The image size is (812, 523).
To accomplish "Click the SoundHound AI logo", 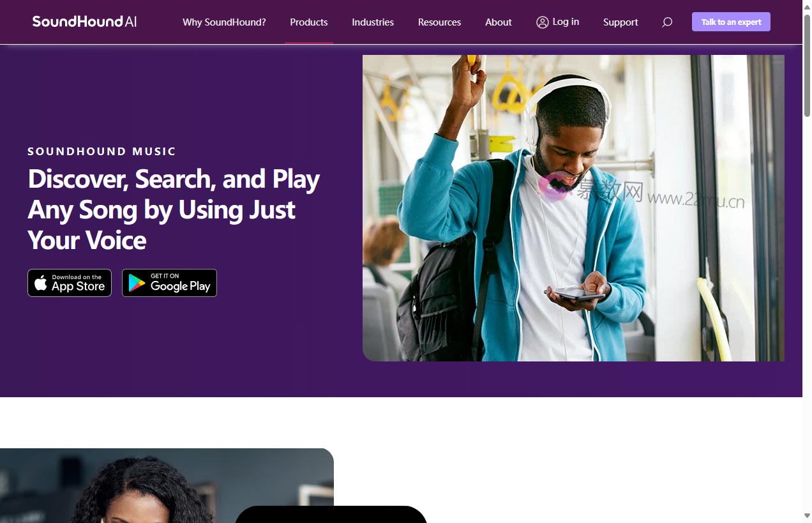I will [x=84, y=22].
